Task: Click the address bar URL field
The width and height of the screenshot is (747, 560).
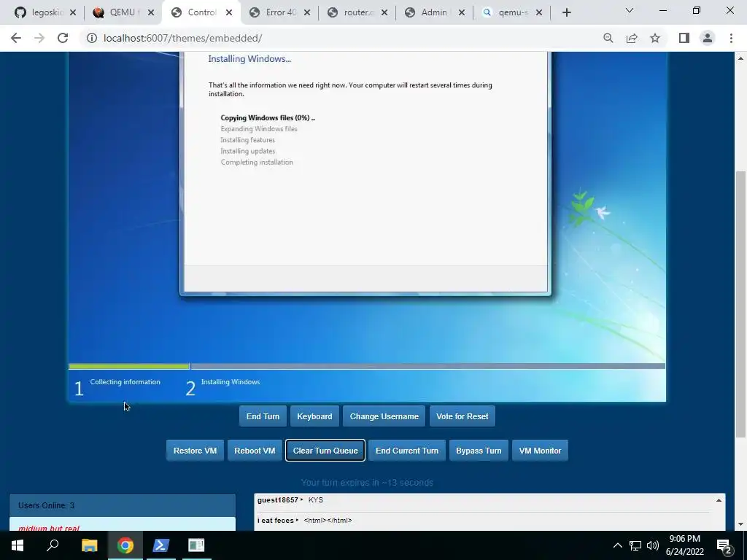Action: click(343, 38)
